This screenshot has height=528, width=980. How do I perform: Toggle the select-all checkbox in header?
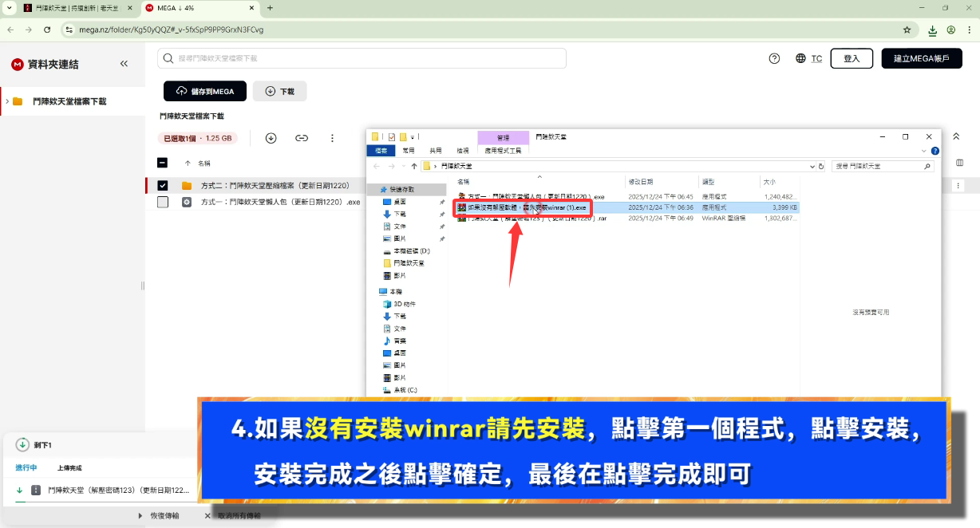(x=163, y=163)
